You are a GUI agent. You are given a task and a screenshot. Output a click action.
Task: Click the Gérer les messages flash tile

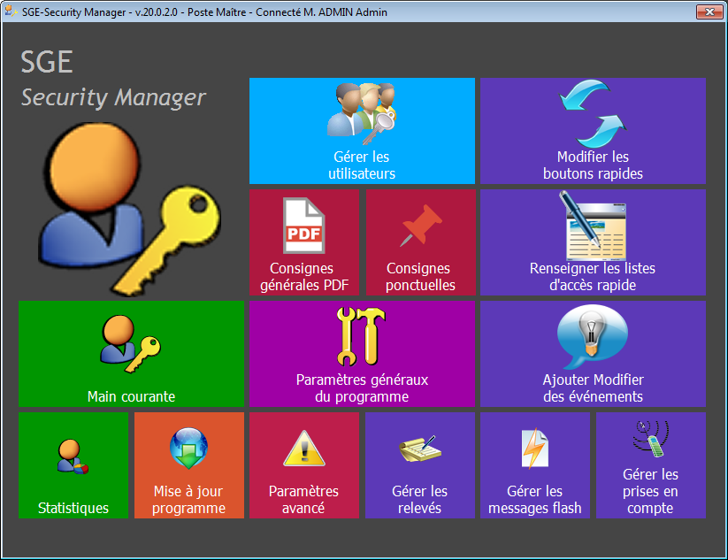(535, 464)
